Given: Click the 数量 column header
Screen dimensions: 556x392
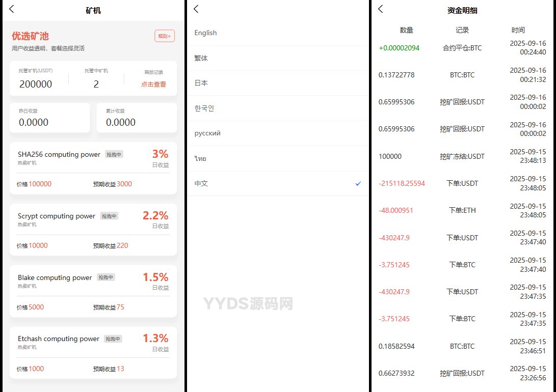Looking at the screenshot, I should (406, 30).
